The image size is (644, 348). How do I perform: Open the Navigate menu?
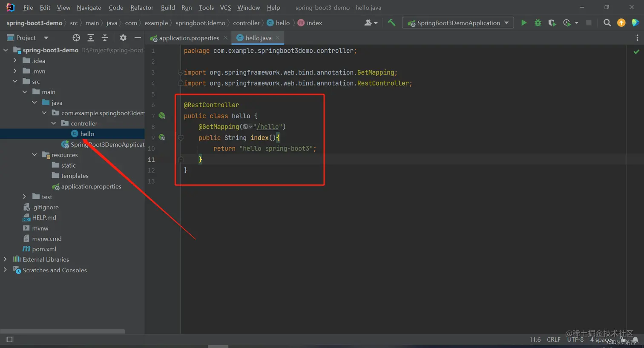[x=89, y=8]
